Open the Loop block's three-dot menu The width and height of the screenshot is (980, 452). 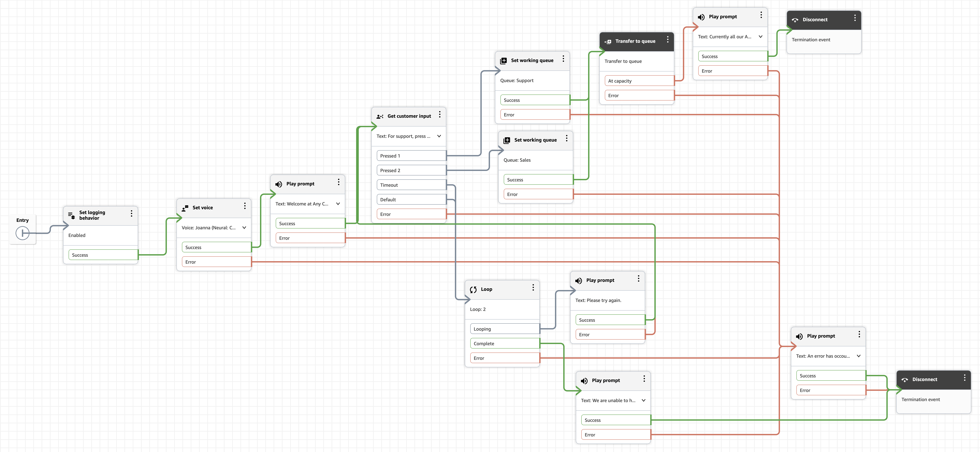point(533,288)
